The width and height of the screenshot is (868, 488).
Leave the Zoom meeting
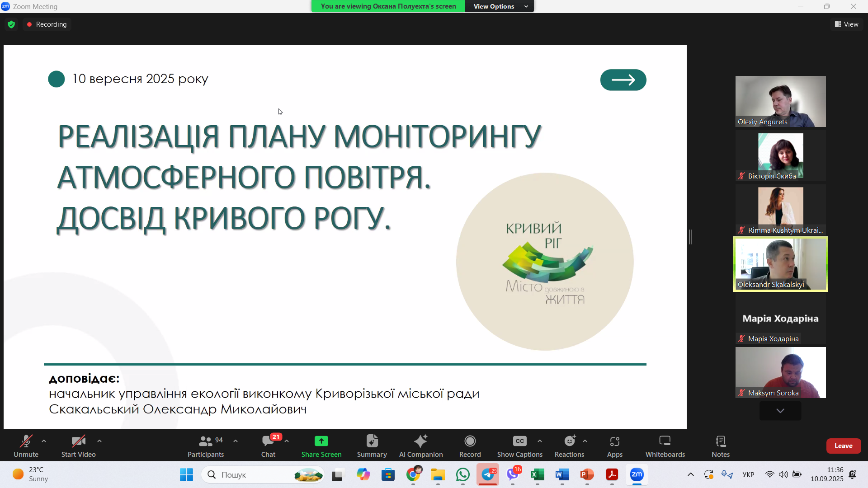844,445
